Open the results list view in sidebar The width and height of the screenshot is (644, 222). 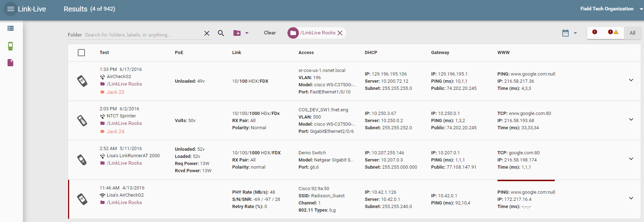click(10, 28)
